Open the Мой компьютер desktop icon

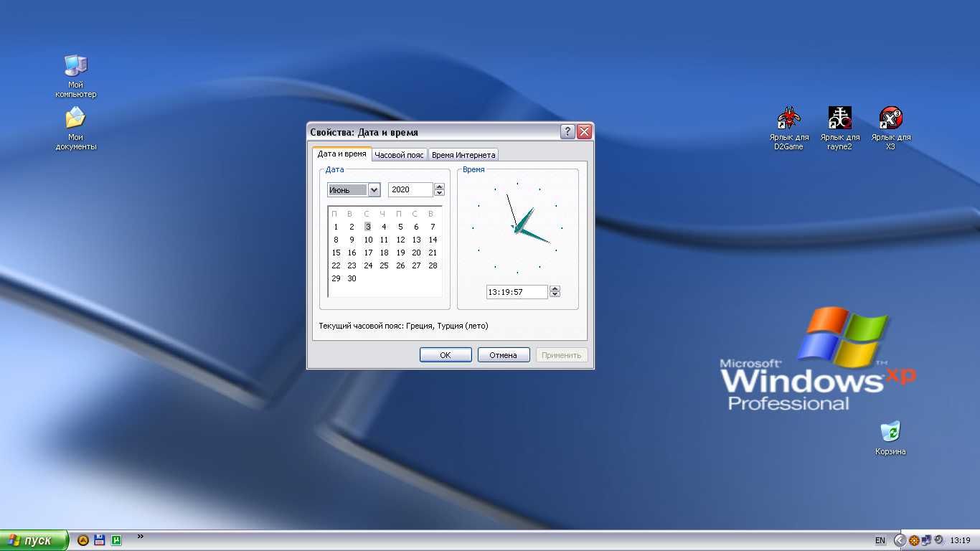coord(75,75)
